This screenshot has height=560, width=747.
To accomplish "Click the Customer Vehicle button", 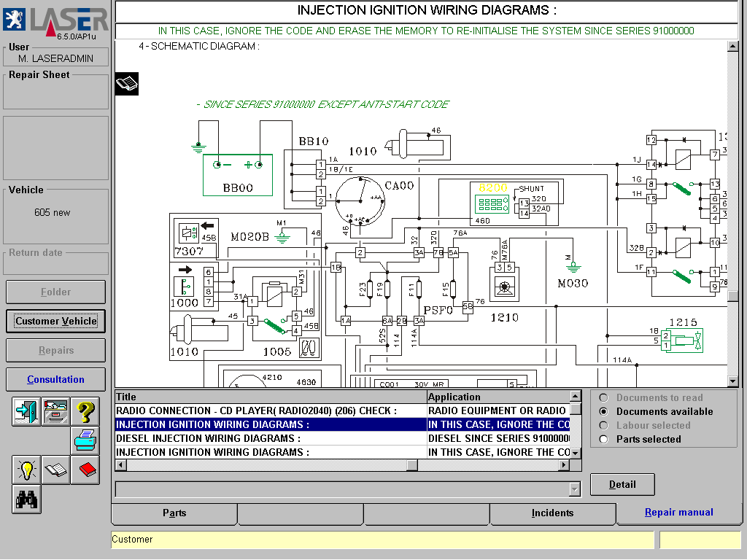I will [x=55, y=321].
